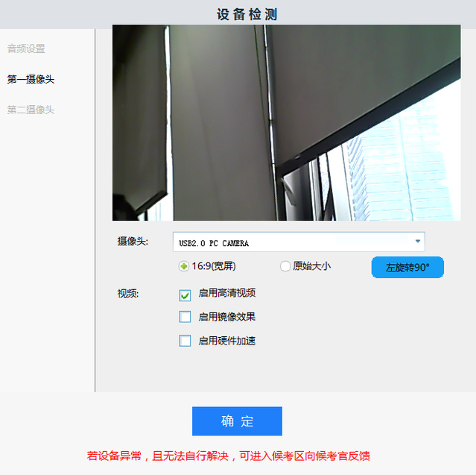Click the 启用硬件加速 label text

point(227,341)
